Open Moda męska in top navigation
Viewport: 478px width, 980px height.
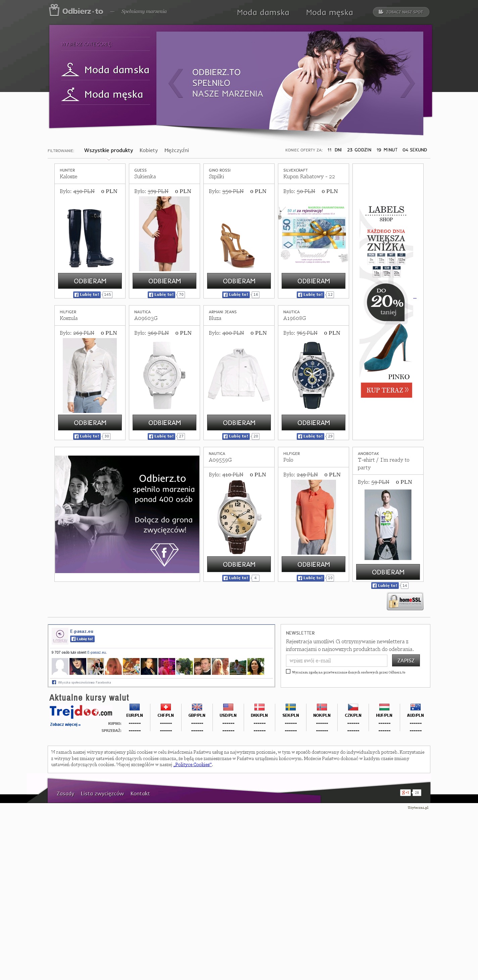point(330,12)
